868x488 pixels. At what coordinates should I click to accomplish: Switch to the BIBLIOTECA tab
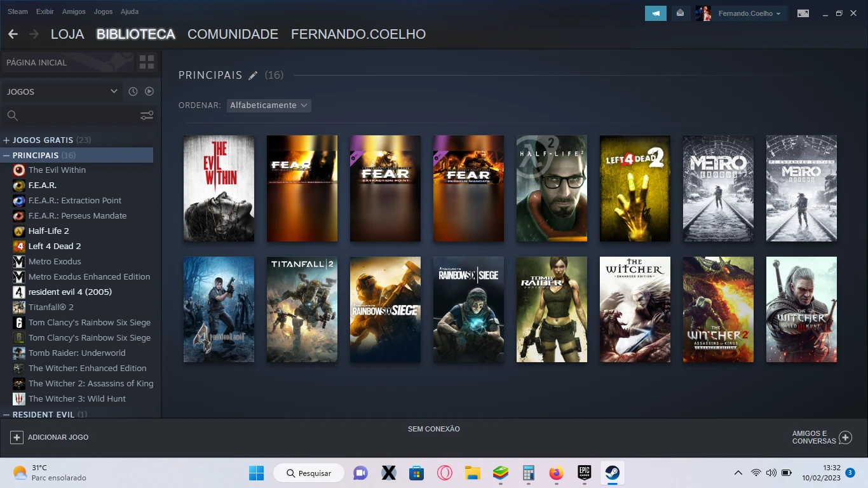[x=136, y=34]
